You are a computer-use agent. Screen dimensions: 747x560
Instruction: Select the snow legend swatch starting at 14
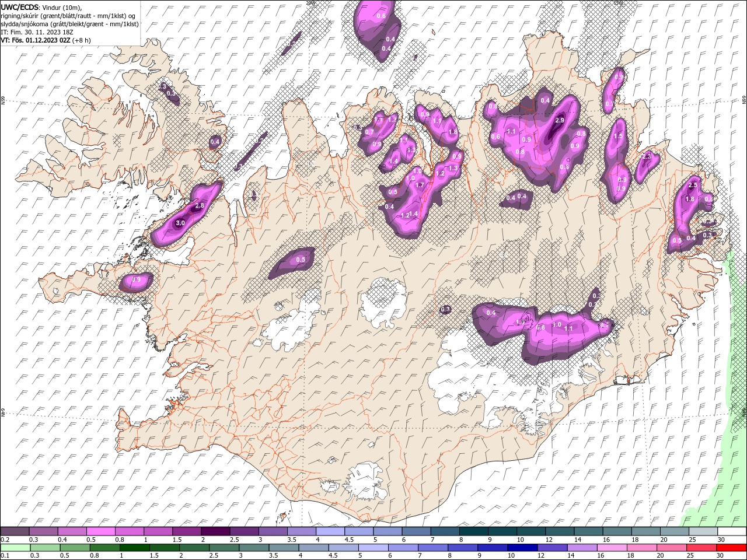(588, 531)
